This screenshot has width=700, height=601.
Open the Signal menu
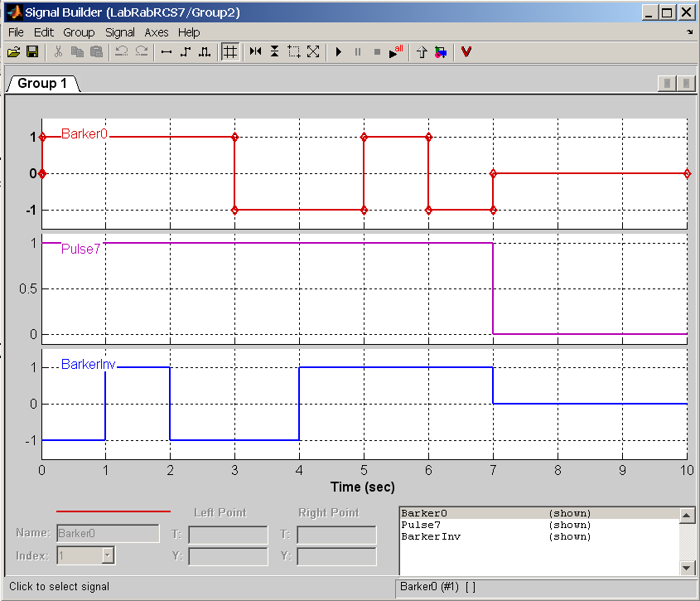[120, 32]
